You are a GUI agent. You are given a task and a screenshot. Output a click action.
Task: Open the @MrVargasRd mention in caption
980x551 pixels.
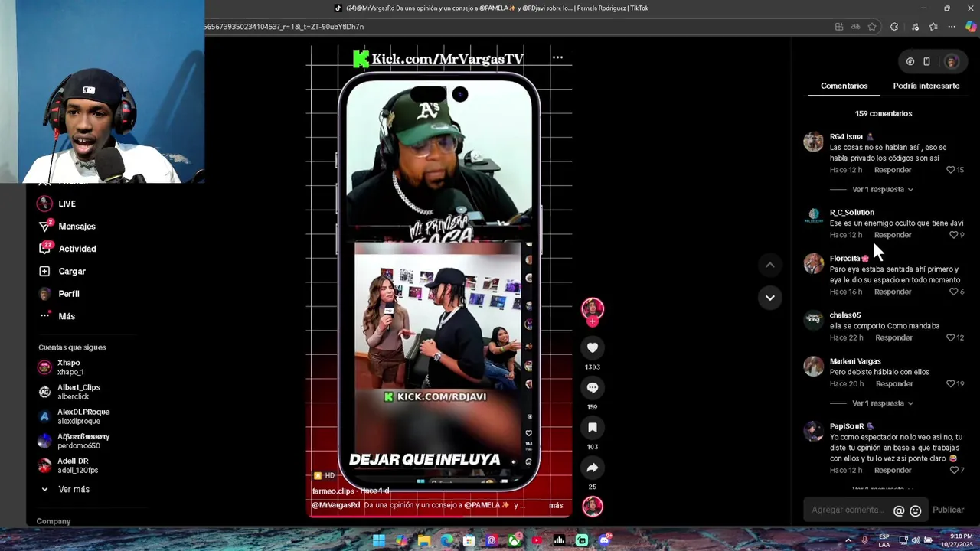(335, 505)
